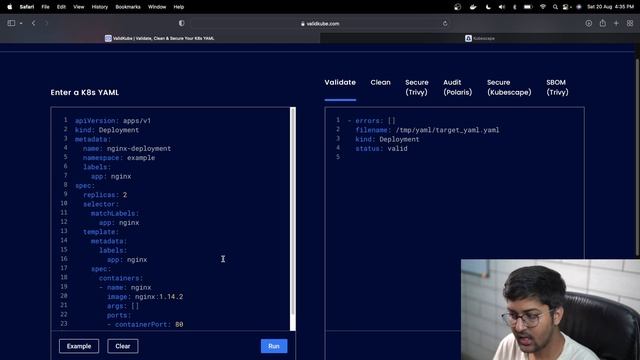Click the 'kind: Deployment' line in editor
The height and width of the screenshot is (360, 640).
[107, 130]
